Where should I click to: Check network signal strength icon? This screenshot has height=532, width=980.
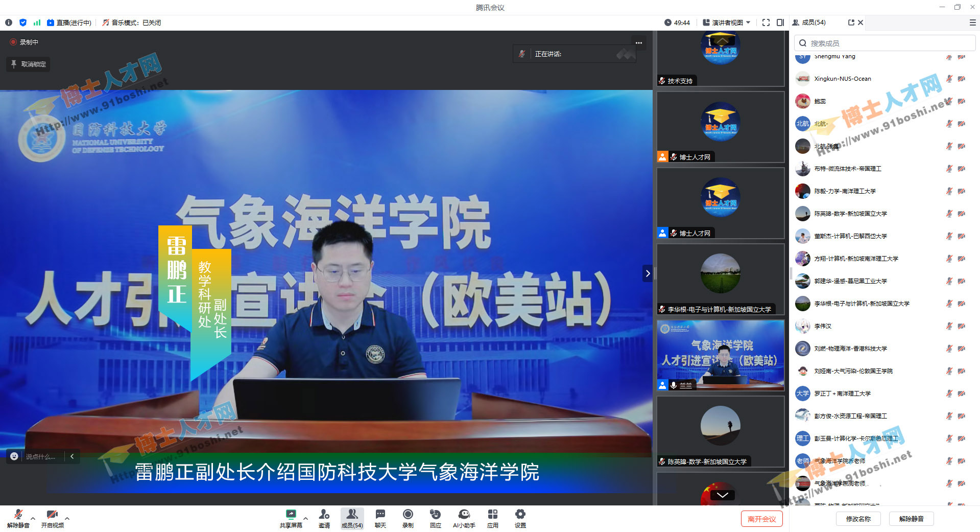click(37, 22)
